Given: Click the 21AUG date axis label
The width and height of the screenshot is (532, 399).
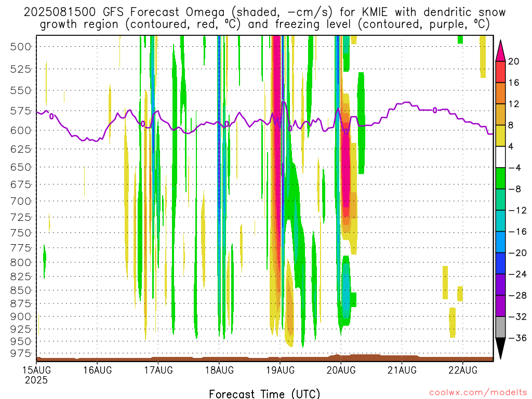Looking at the screenshot, I should point(402,370).
